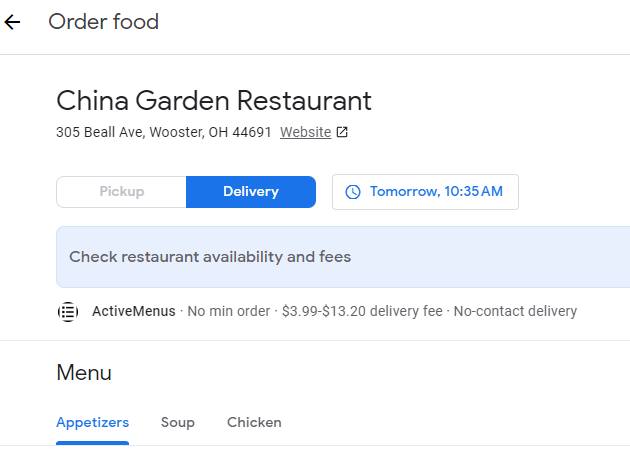Click the No-contact delivery label
Viewport: 630px width, 464px height.
[x=515, y=311]
